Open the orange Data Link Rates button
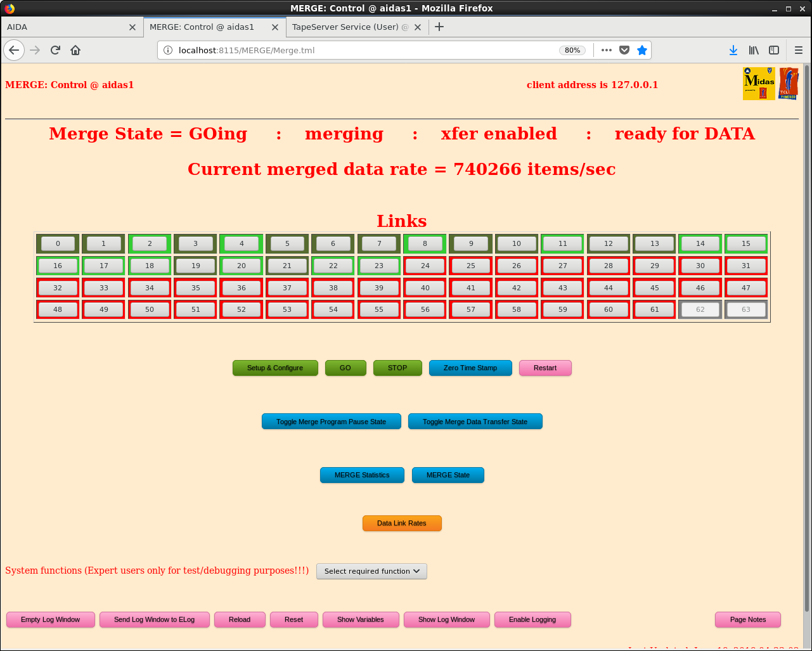 (x=401, y=523)
